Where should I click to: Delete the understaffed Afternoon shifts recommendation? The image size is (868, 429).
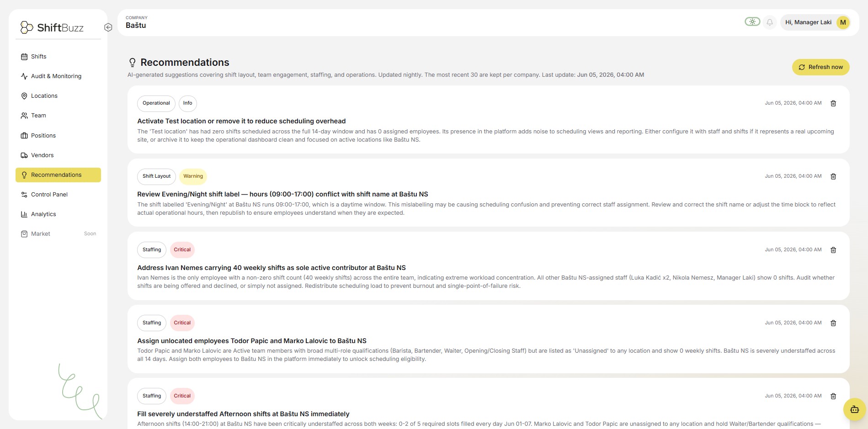click(x=833, y=396)
